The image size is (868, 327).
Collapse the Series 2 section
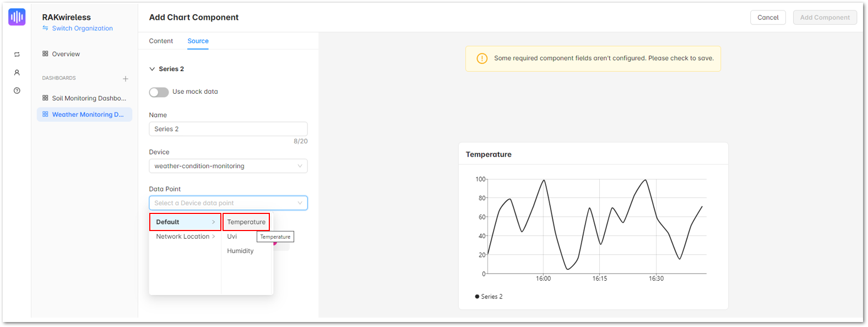[x=152, y=69]
